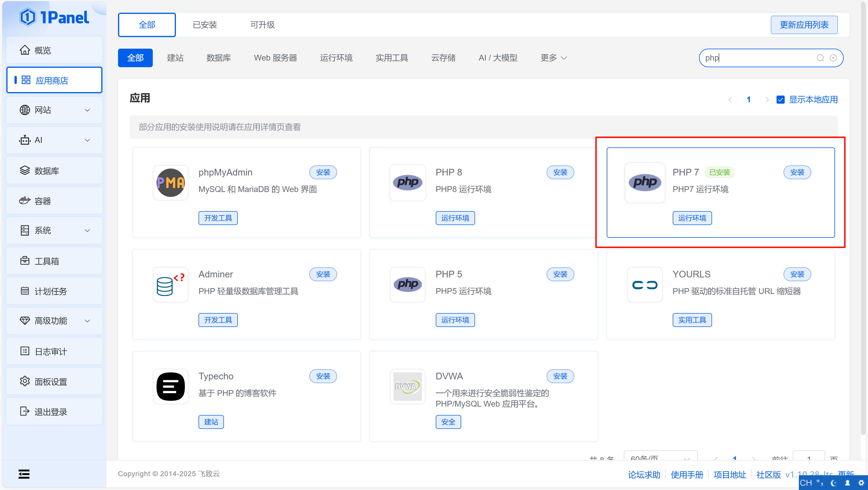The width and height of the screenshot is (868, 490).
Task: Open the PHP 7 app icon
Action: pos(645,183)
